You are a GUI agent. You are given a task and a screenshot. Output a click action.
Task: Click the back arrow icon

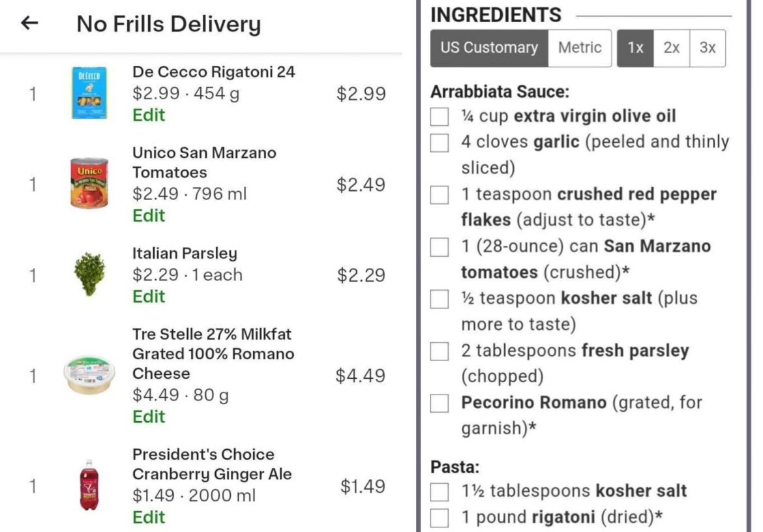29,23
